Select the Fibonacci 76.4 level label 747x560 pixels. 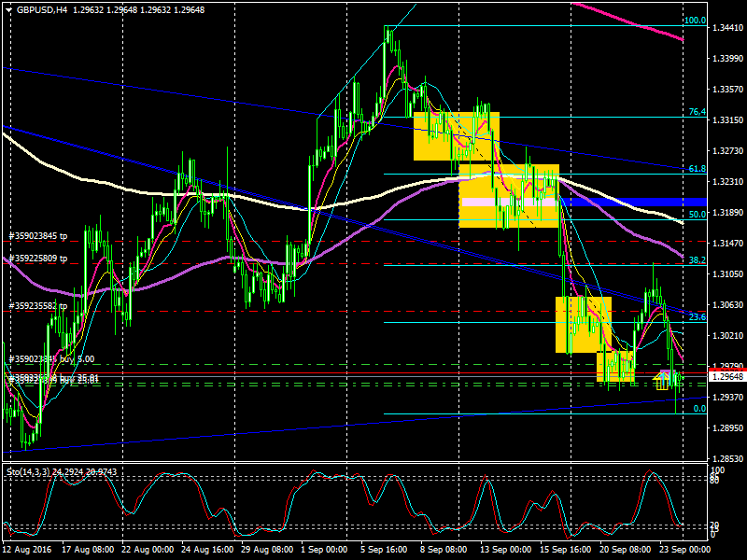point(698,112)
